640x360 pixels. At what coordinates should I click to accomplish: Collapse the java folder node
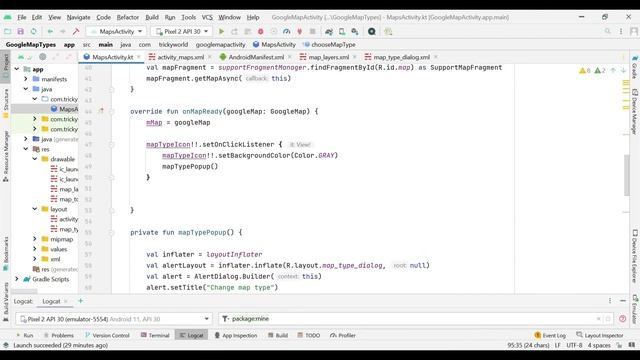(x=26, y=89)
